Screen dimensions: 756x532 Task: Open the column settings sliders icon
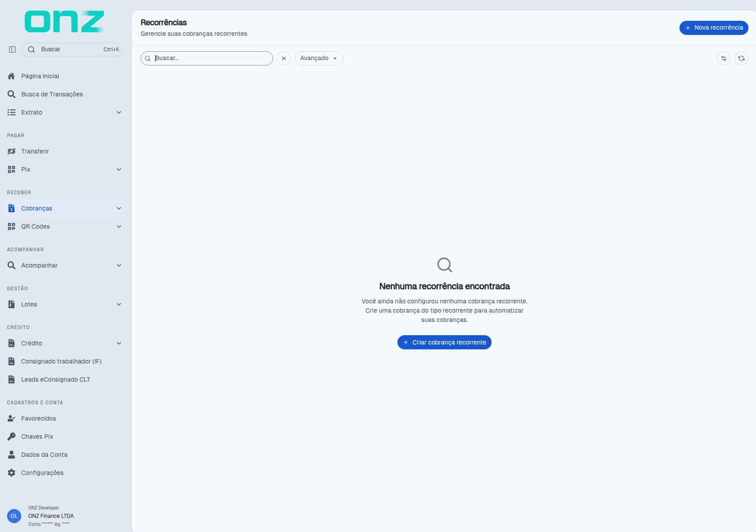tap(724, 58)
